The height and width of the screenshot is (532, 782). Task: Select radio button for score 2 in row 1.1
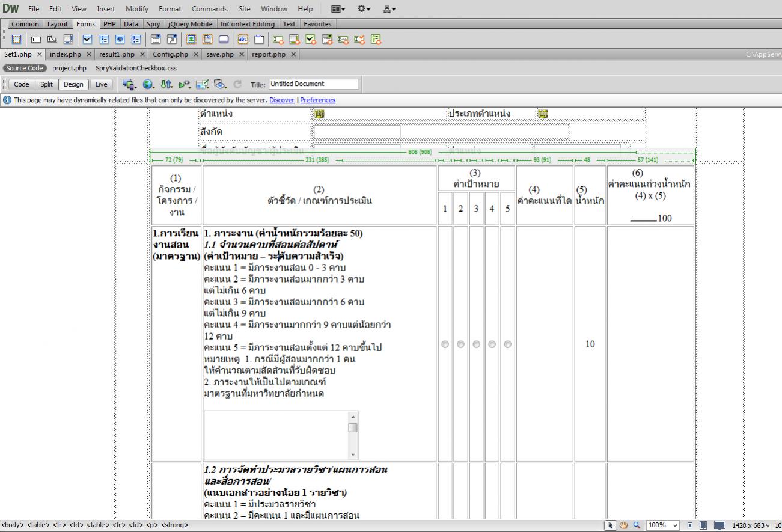coord(460,344)
